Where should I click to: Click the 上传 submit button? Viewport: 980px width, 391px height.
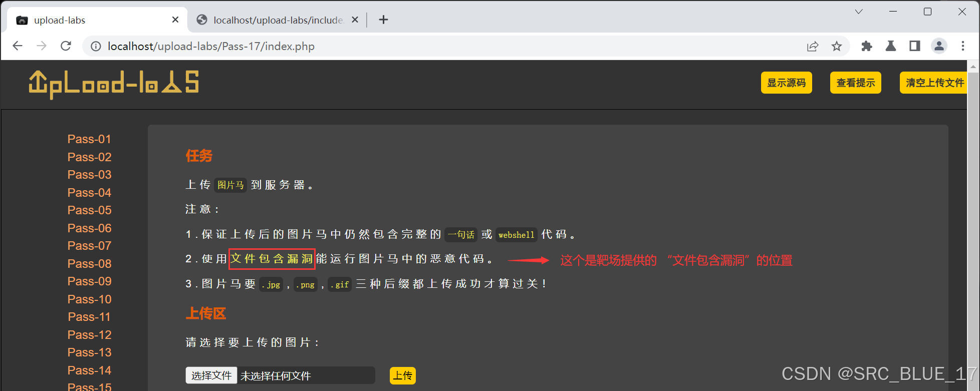pos(402,375)
